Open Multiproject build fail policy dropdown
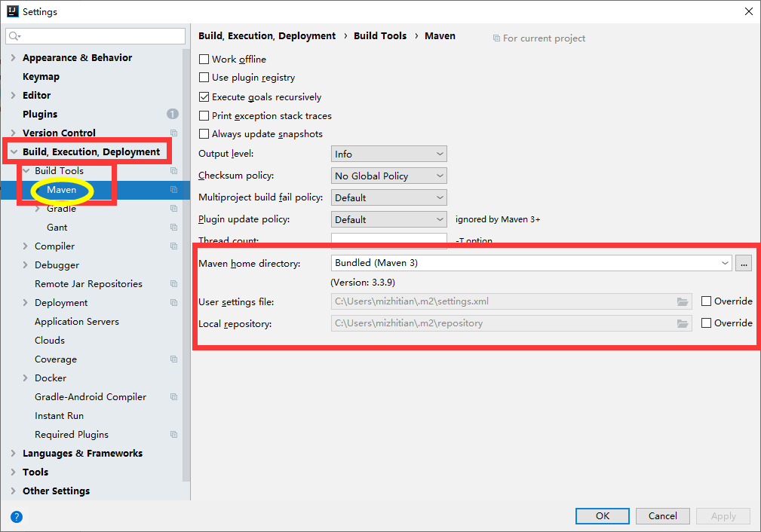Viewport: 761px width, 532px height. [x=388, y=198]
